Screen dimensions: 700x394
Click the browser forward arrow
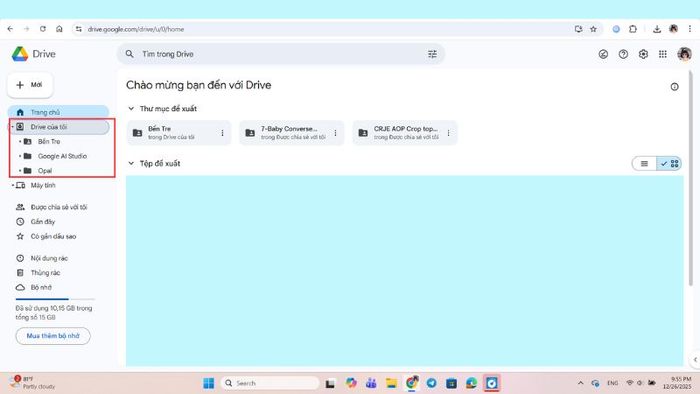pos(26,29)
